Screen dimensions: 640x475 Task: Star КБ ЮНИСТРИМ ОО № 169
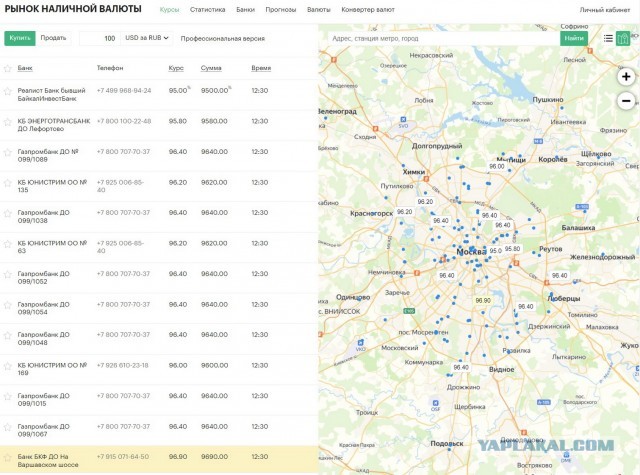click(x=7, y=366)
